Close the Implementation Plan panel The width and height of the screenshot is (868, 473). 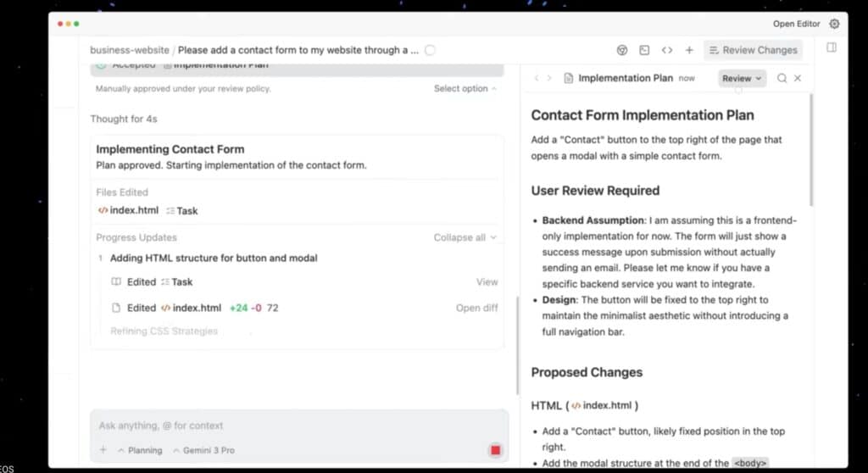(x=798, y=78)
